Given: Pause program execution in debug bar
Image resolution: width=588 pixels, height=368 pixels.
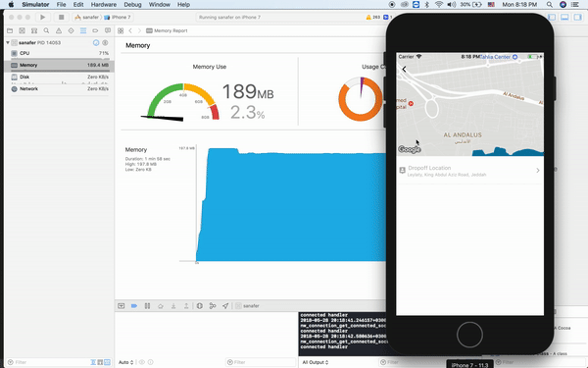Looking at the screenshot, I should point(147,306).
